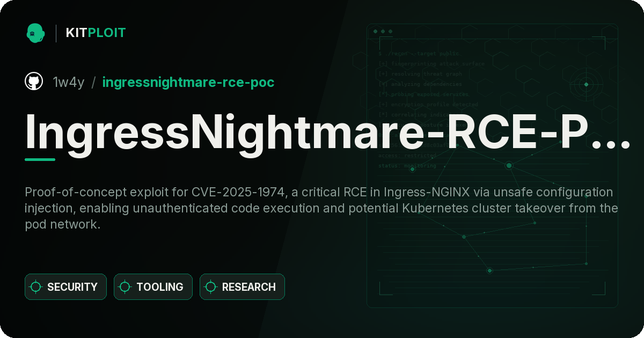
Task: Select the RESEARCH tag badge
Action: (242, 287)
